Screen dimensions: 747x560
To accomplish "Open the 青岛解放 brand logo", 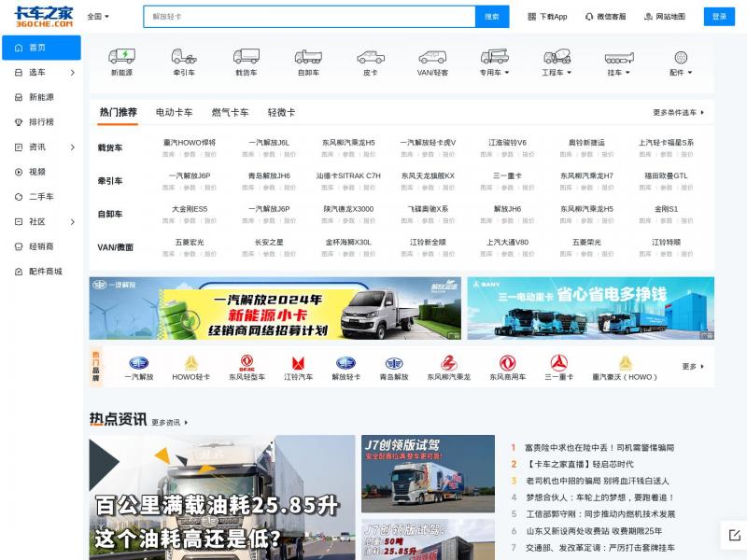I will (394, 363).
